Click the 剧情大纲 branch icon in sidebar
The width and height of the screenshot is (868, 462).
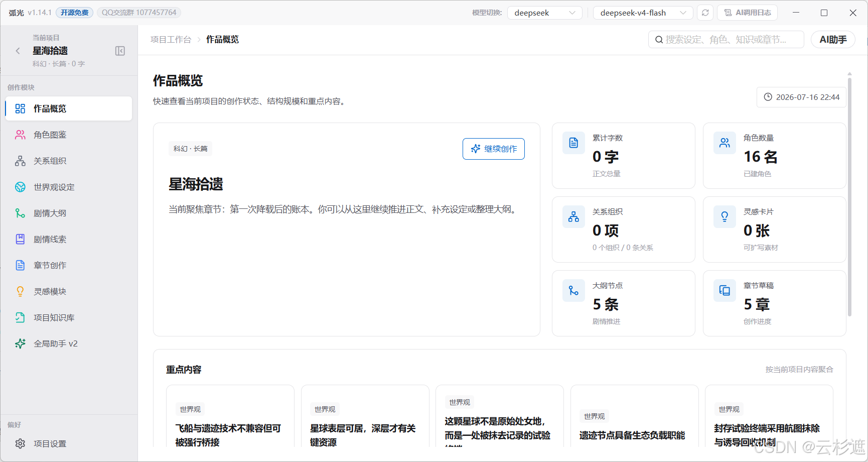pos(20,213)
